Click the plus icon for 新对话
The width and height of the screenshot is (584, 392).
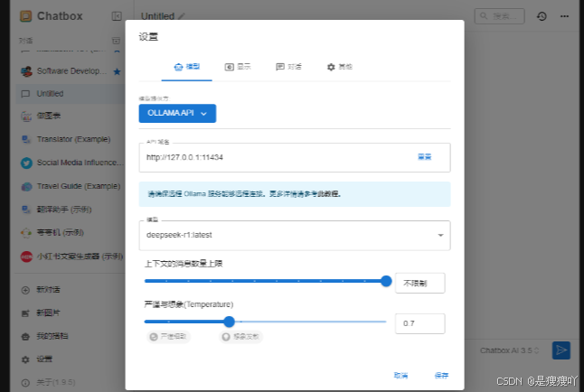[x=25, y=290]
